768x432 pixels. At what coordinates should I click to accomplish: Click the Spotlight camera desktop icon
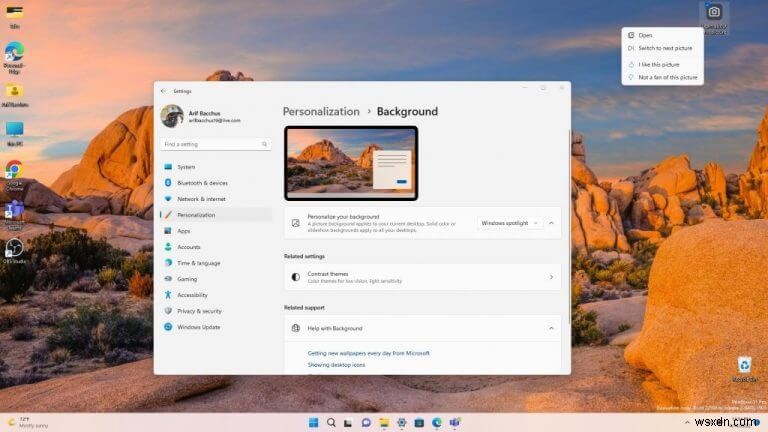click(x=714, y=18)
